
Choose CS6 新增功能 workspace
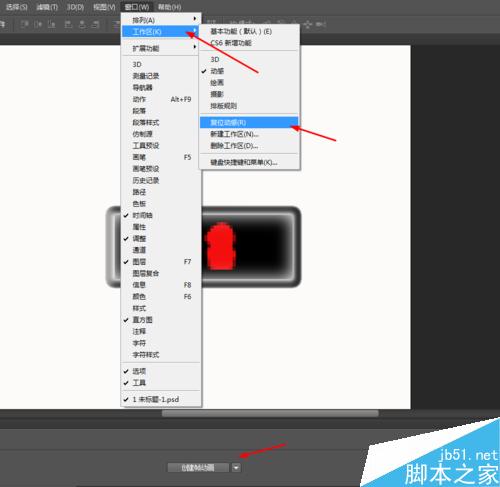point(249,43)
